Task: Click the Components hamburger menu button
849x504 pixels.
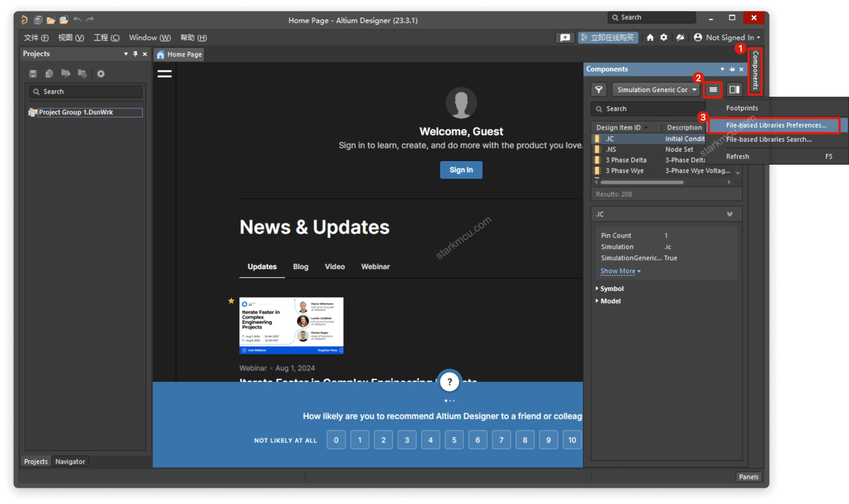Action: point(713,90)
